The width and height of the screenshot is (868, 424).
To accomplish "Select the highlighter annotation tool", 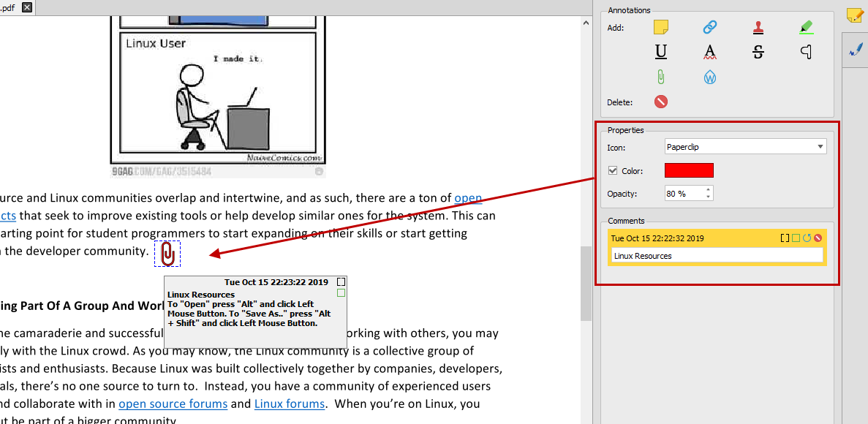I will pyautogui.click(x=807, y=27).
